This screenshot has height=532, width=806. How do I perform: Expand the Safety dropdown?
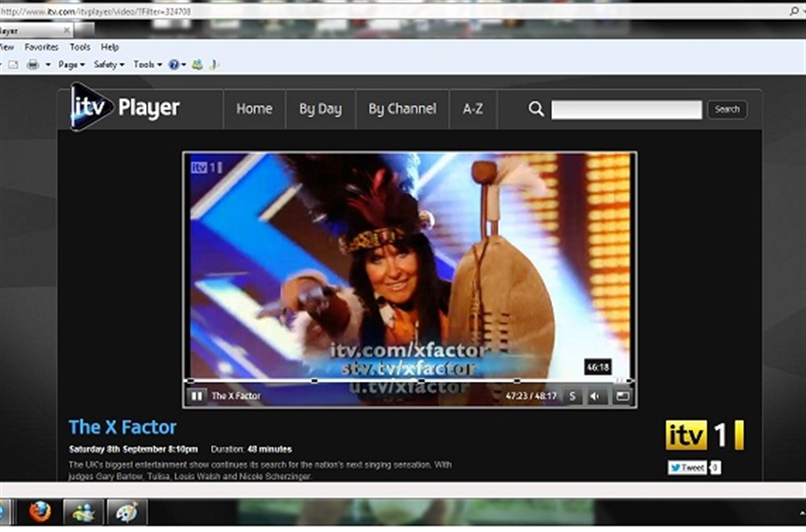[109, 65]
